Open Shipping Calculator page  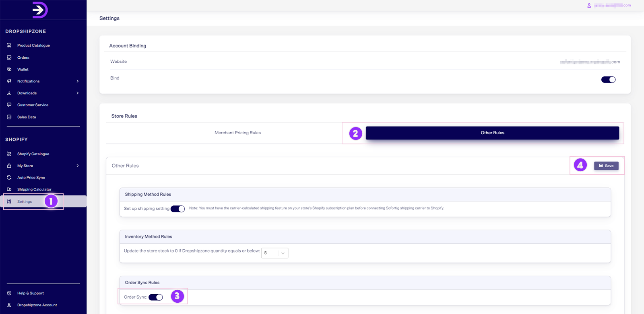(x=34, y=189)
